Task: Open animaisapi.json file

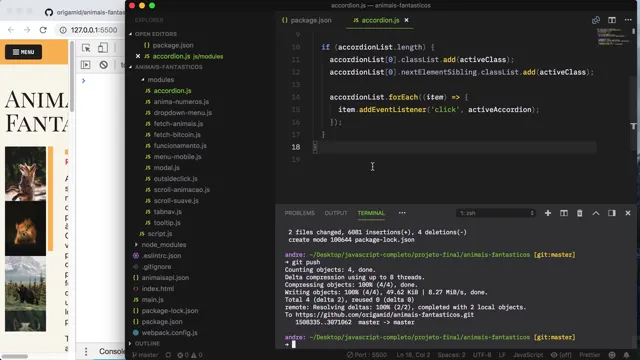Action: 165,278
